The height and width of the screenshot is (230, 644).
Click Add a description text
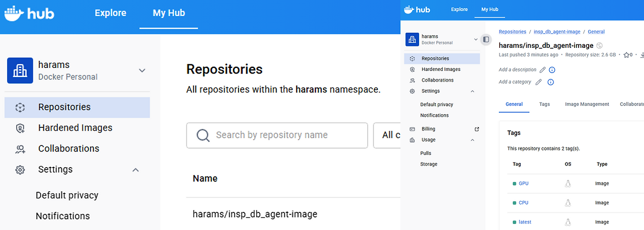click(x=517, y=70)
